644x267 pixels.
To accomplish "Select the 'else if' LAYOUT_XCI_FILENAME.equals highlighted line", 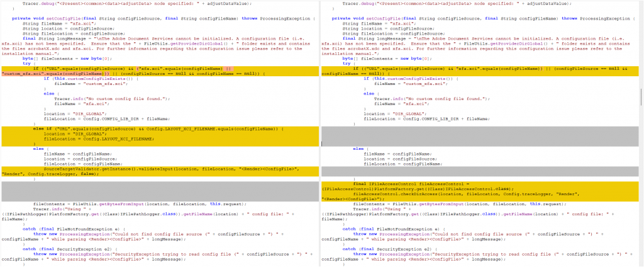I will [x=158, y=128].
